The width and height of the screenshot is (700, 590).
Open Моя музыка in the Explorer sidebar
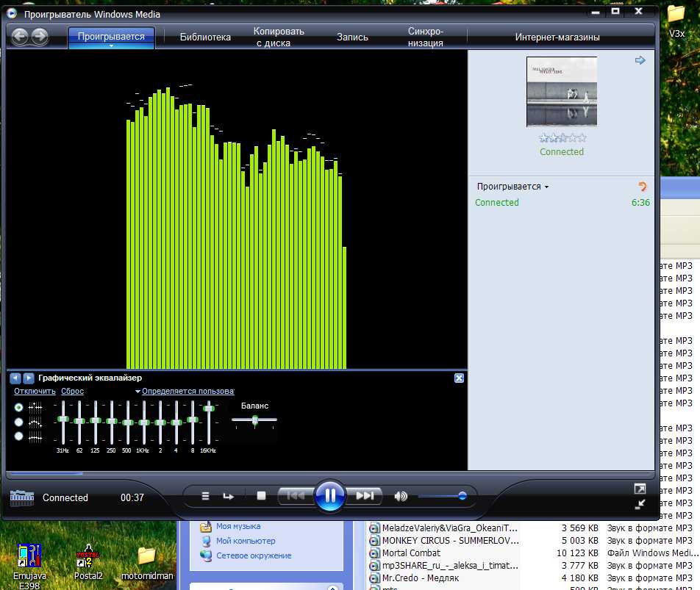coord(238,526)
